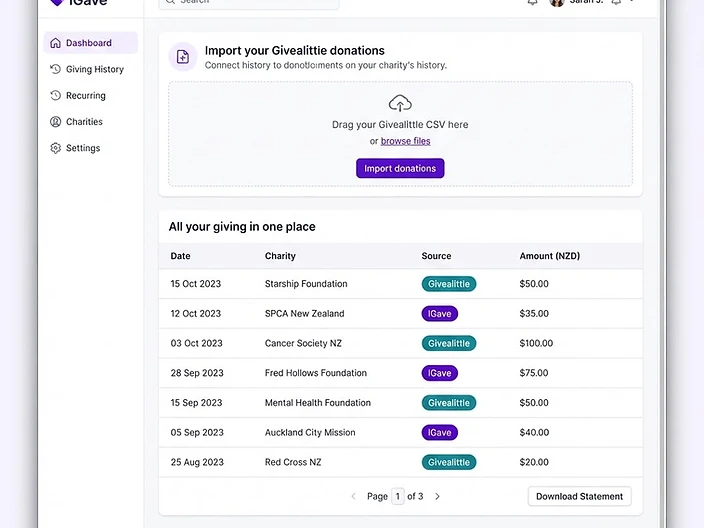Viewport: 704px width, 528px height.
Task: Go to the next page arrow
Action: coord(437,496)
